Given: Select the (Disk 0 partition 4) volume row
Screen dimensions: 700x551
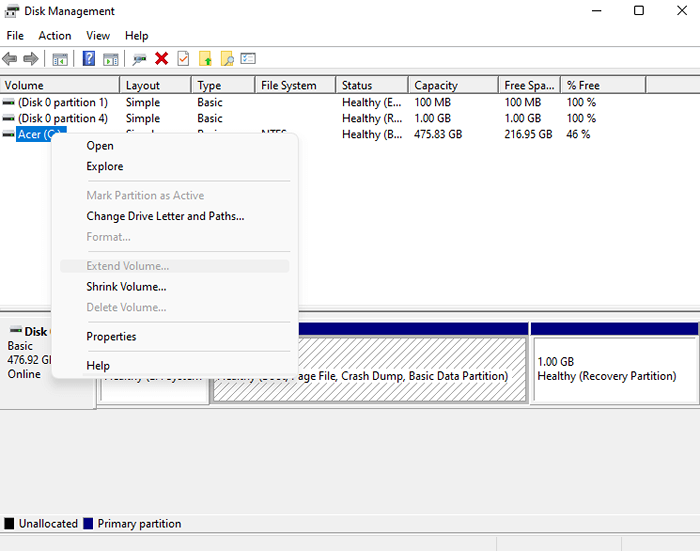Looking at the screenshot, I should pos(63,118).
